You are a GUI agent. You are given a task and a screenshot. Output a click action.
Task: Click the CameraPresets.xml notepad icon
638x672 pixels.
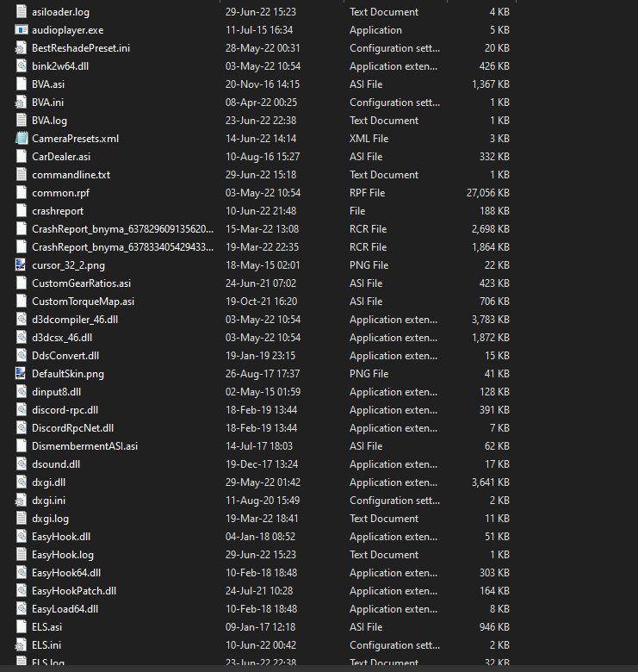[x=21, y=139]
